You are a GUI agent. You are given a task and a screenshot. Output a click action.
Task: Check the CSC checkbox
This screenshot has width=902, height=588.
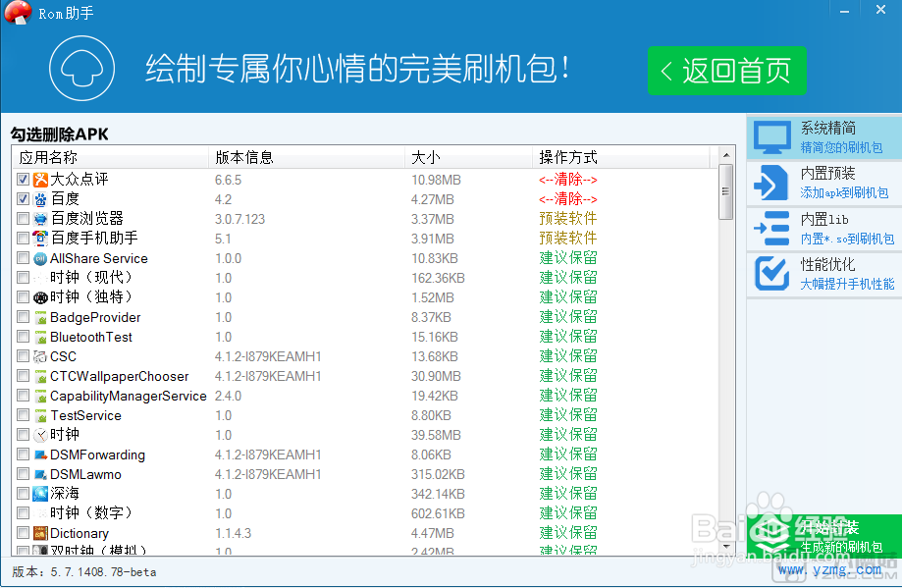pyautogui.click(x=23, y=356)
